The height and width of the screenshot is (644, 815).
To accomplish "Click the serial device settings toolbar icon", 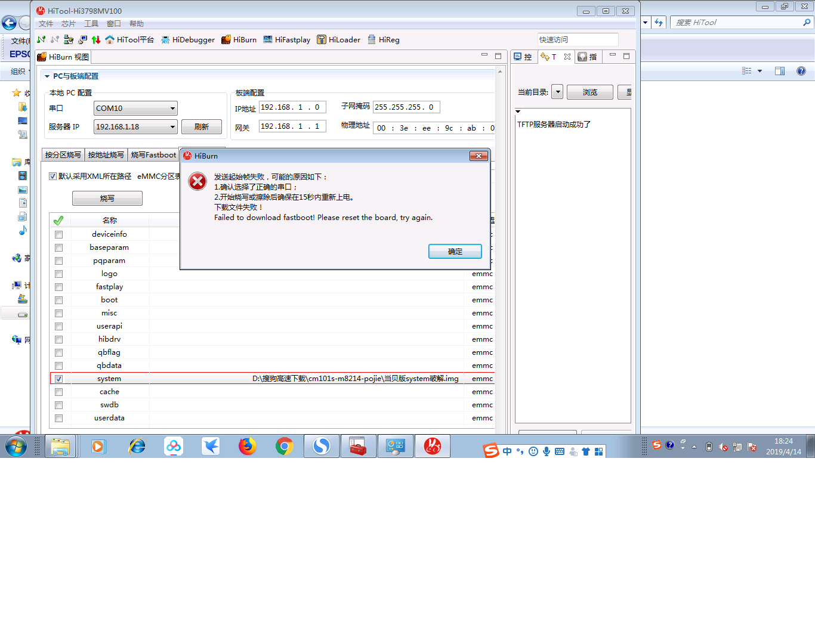I will 69,40.
